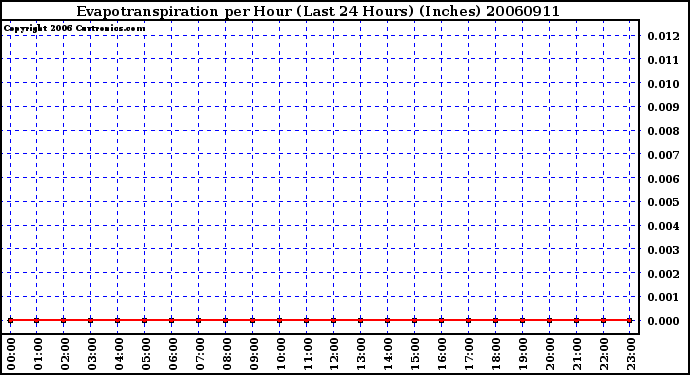Screen dimensions: 690x375
Task: Click the 0.003 y-axis label
Action: pos(663,250)
